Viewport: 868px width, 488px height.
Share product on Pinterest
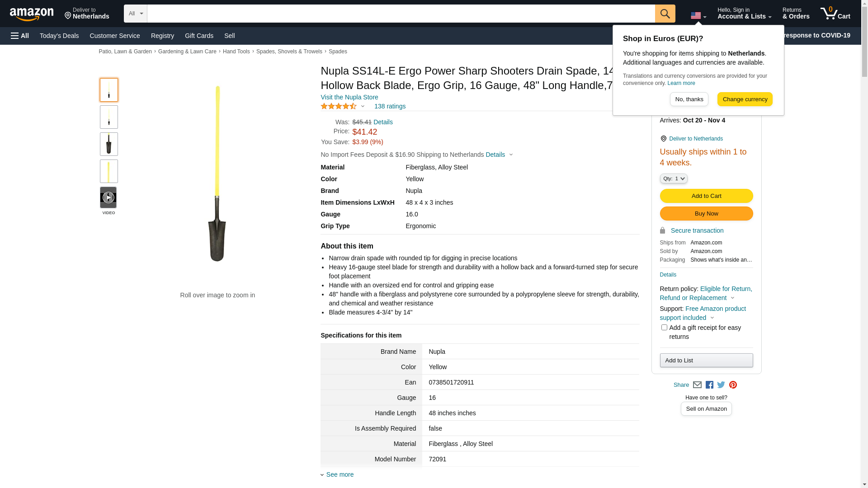point(733,385)
